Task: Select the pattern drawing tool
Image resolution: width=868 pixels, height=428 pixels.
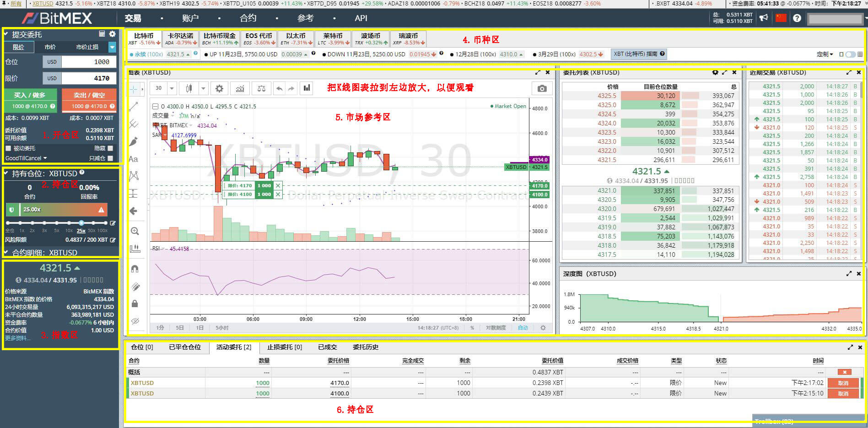Action: pyautogui.click(x=134, y=176)
